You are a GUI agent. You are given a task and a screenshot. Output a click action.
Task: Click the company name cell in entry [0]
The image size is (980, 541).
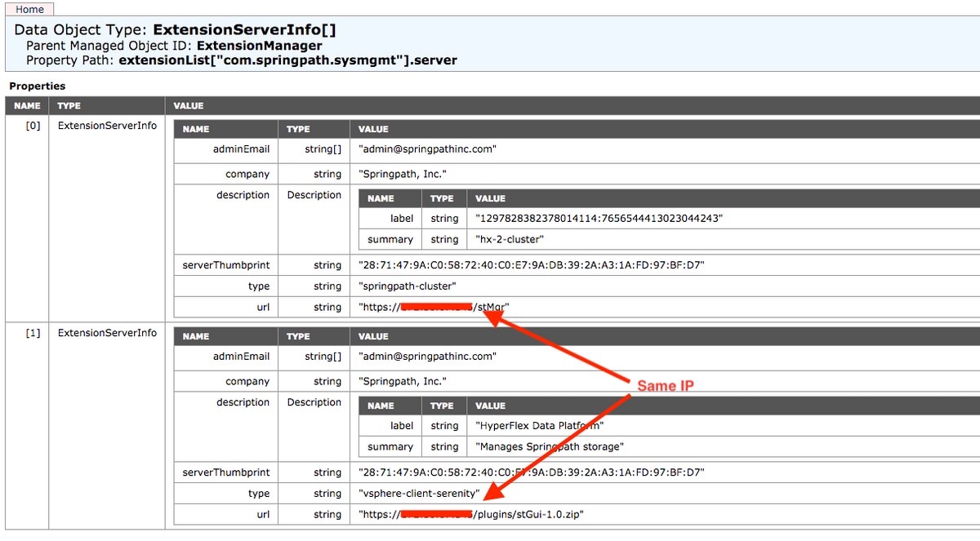247,174
